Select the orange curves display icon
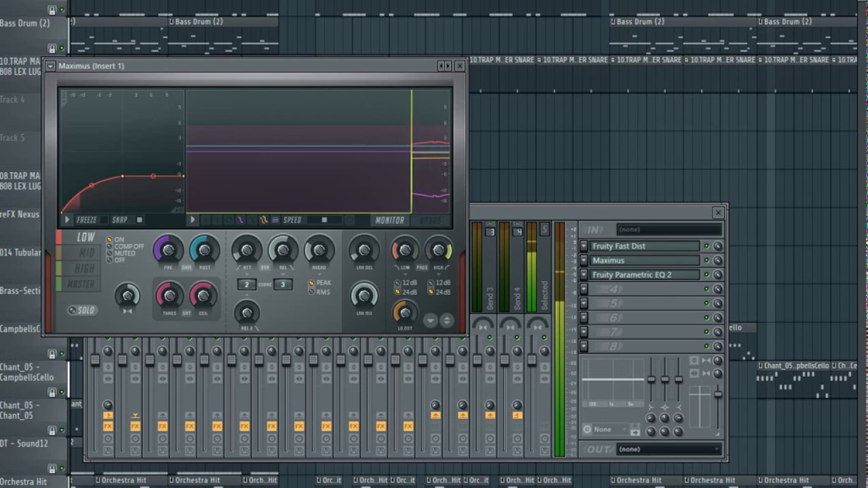Screen dimensions: 868x488 coord(263,220)
